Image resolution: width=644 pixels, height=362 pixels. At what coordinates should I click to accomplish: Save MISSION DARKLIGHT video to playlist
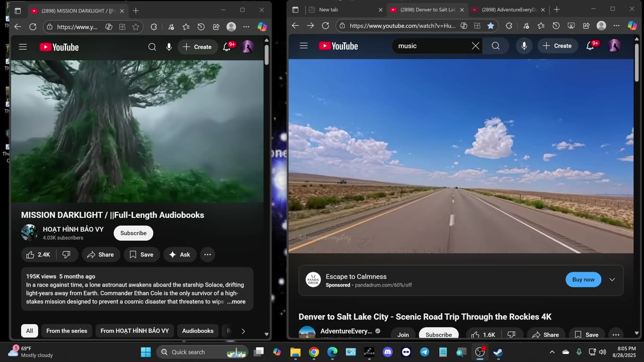(141, 255)
